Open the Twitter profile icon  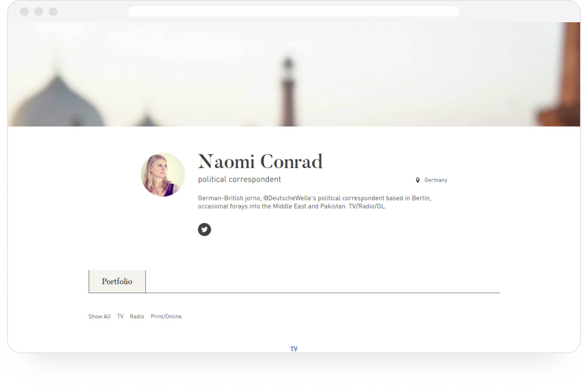(204, 230)
